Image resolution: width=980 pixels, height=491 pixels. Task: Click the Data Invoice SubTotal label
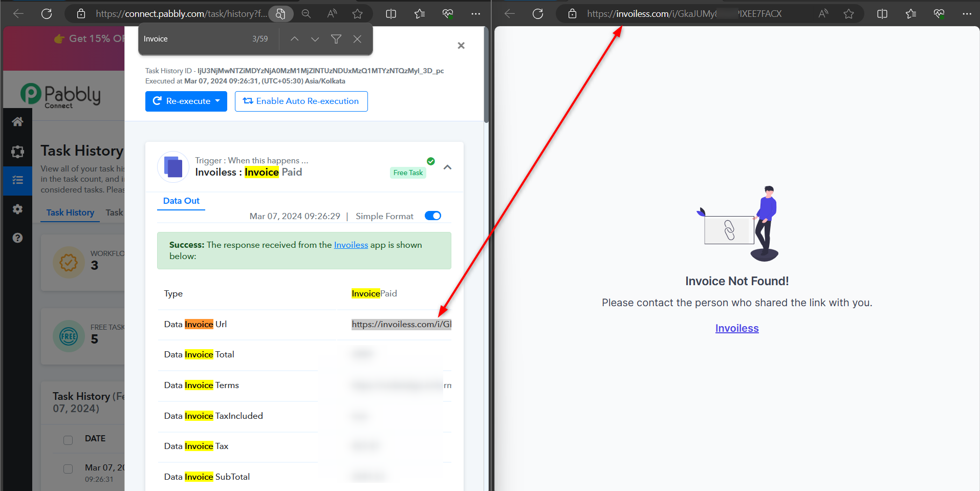(x=207, y=477)
